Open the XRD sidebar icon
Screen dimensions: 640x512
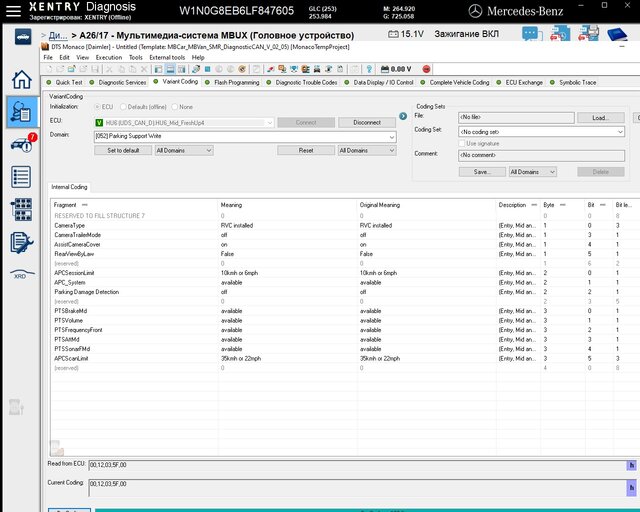pos(22,274)
